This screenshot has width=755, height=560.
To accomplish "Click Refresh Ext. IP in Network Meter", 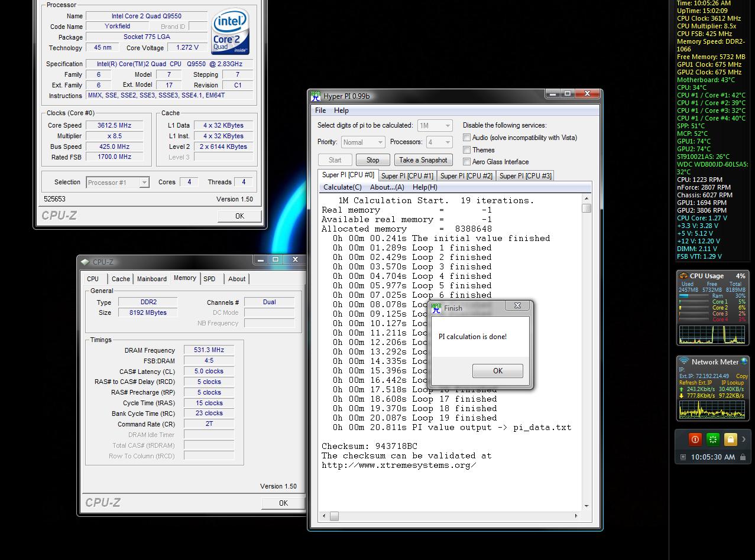I will (x=696, y=382).
